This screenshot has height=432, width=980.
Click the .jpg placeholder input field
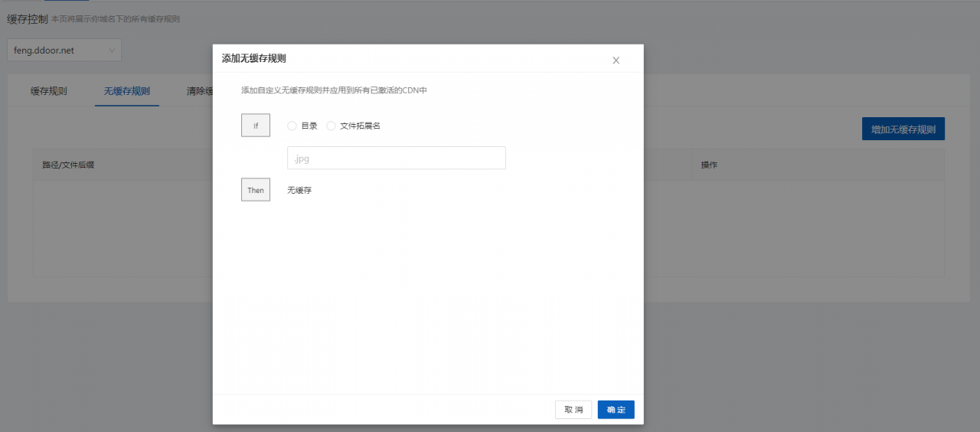(396, 159)
